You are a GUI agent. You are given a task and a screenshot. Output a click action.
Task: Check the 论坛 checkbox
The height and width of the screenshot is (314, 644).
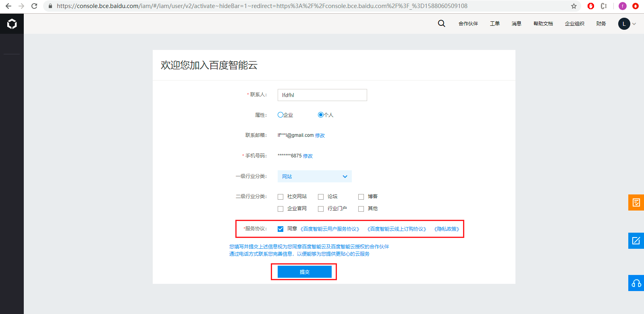point(321,197)
